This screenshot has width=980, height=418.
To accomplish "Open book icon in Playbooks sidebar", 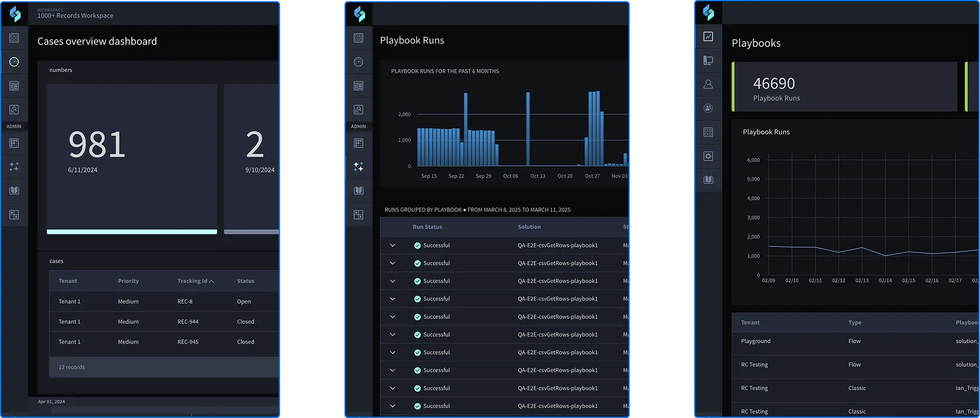I will pyautogui.click(x=708, y=179).
